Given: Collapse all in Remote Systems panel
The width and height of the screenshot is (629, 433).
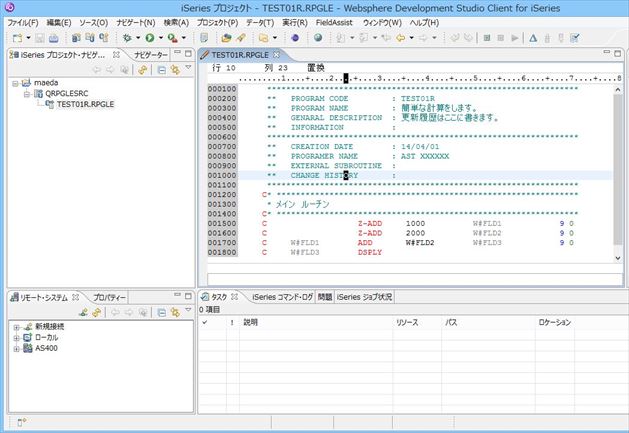Looking at the screenshot, I should tap(161, 312).
